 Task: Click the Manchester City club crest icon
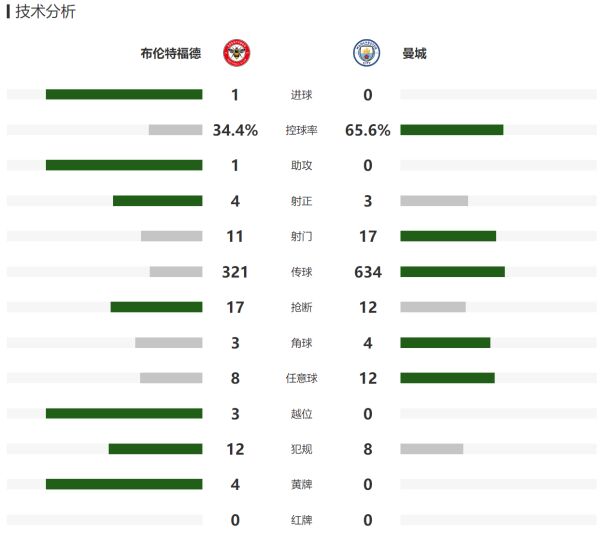click(367, 53)
